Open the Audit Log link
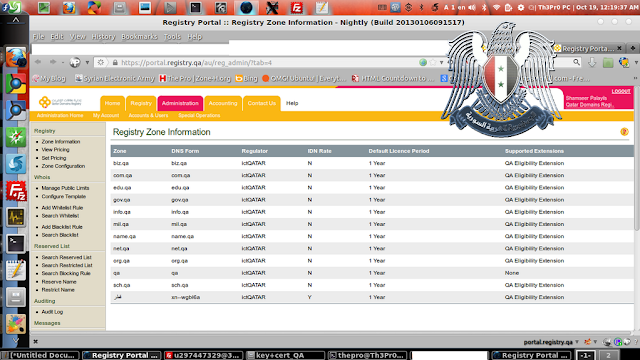The height and width of the screenshot is (360, 640). pos(52,312)
